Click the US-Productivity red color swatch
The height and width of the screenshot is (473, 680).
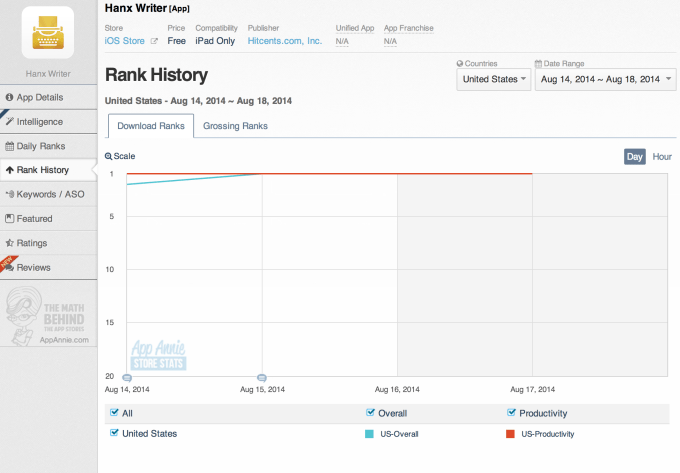pyautogui.click(x=510, y=433)
